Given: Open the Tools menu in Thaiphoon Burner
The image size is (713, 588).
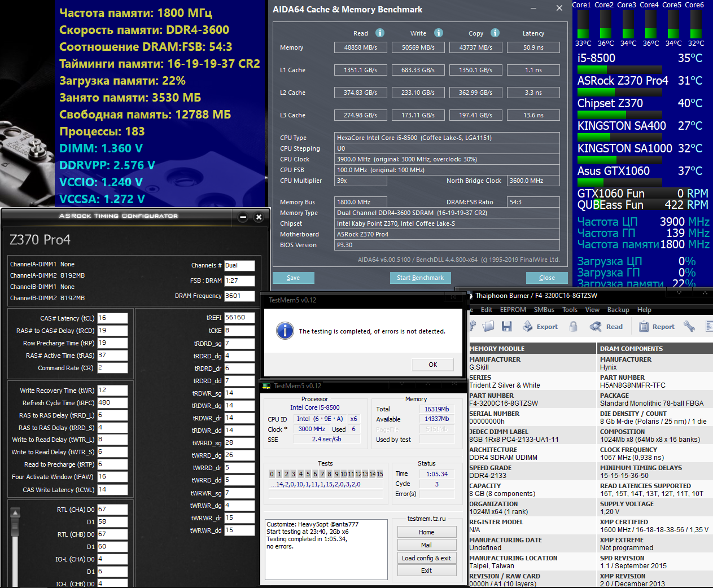Looking at the screenshot, I should 570,310.
